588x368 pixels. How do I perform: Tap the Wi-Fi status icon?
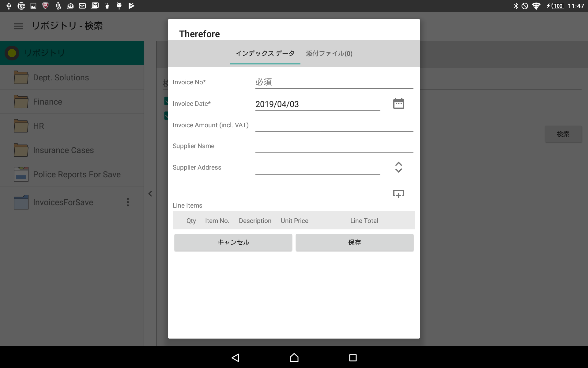pos(536,6)
